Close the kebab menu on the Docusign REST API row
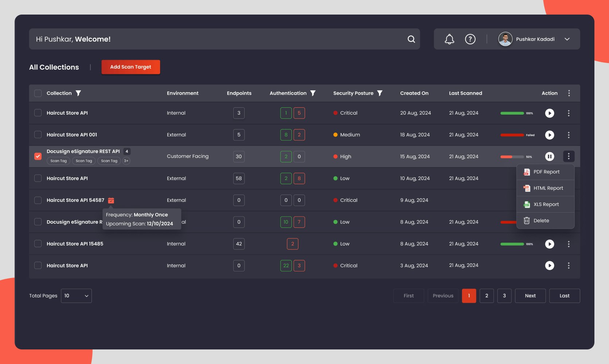 pos(569,157)
